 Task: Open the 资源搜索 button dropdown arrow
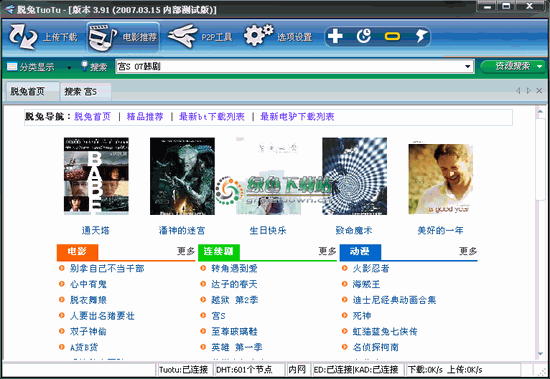coord(540,66)
